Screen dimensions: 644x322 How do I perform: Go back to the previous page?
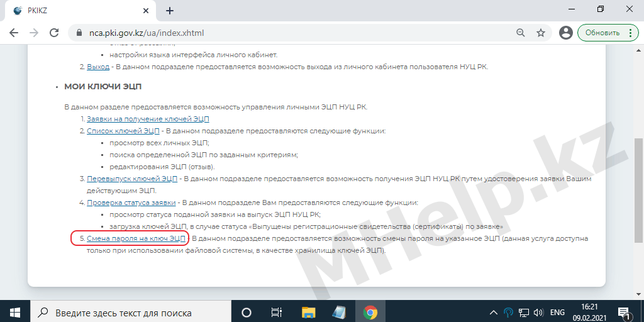pos(14,33)
